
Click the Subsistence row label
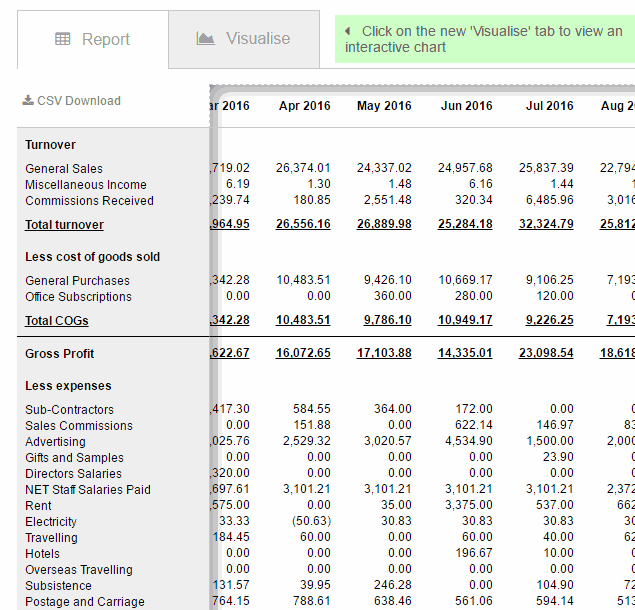coord(58,586)
